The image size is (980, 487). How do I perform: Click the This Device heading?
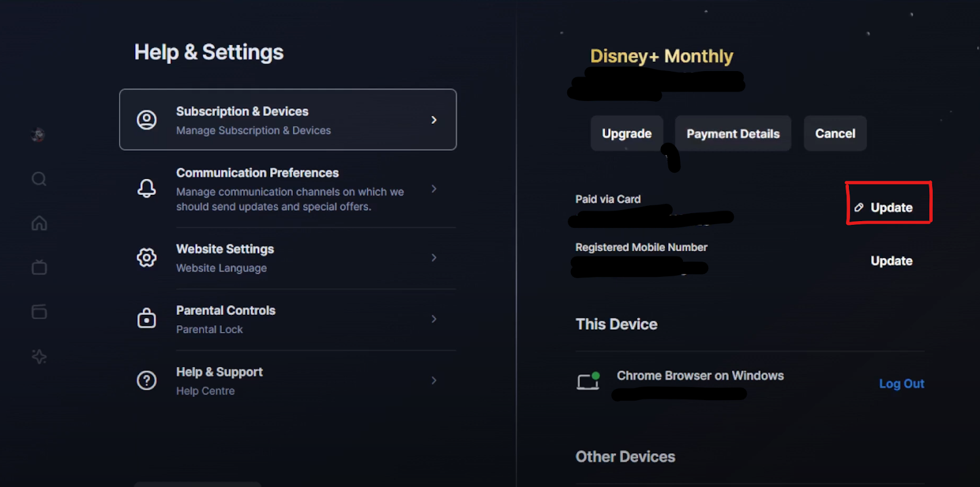click(616, 324)
